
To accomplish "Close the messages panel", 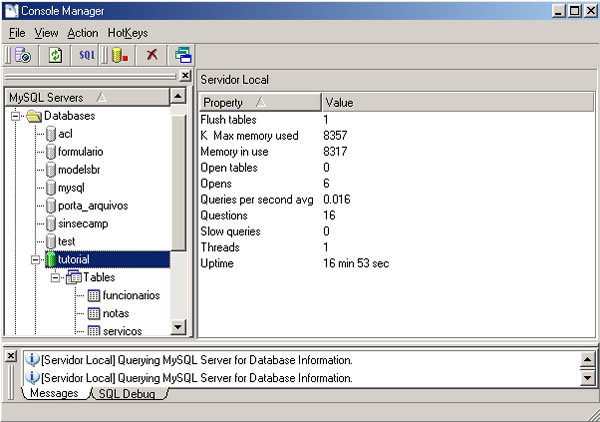I will (x=11, y=356).
